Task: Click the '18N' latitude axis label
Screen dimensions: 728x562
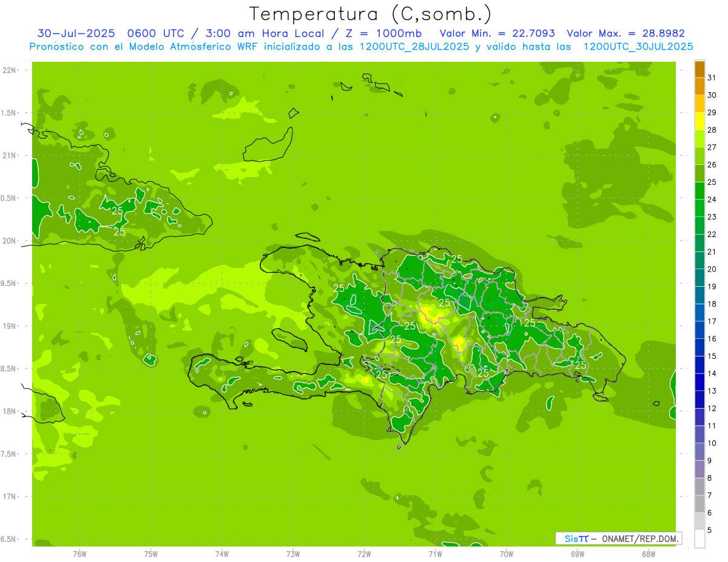Action: click(x=10, y=411)
